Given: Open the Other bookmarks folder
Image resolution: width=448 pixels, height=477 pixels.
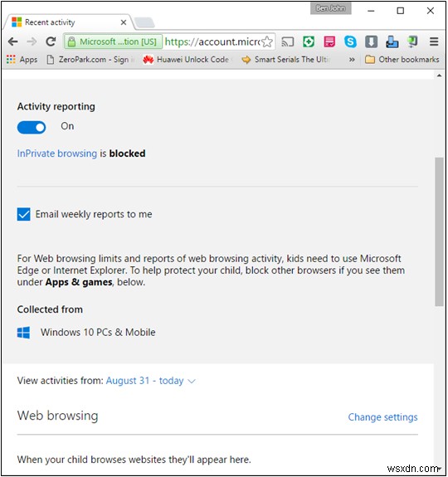Looking at the screenshot, I should [x=402, y=60].
